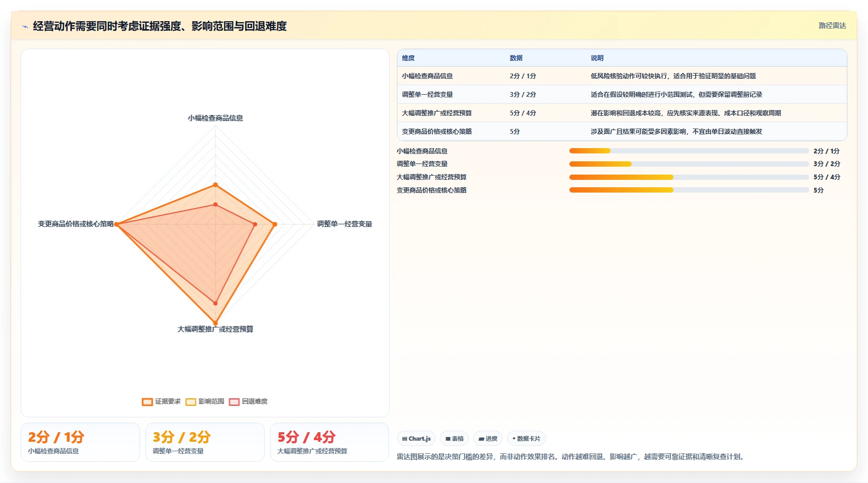
Task: Click the 进度 chip
Action: coord(488,439)
